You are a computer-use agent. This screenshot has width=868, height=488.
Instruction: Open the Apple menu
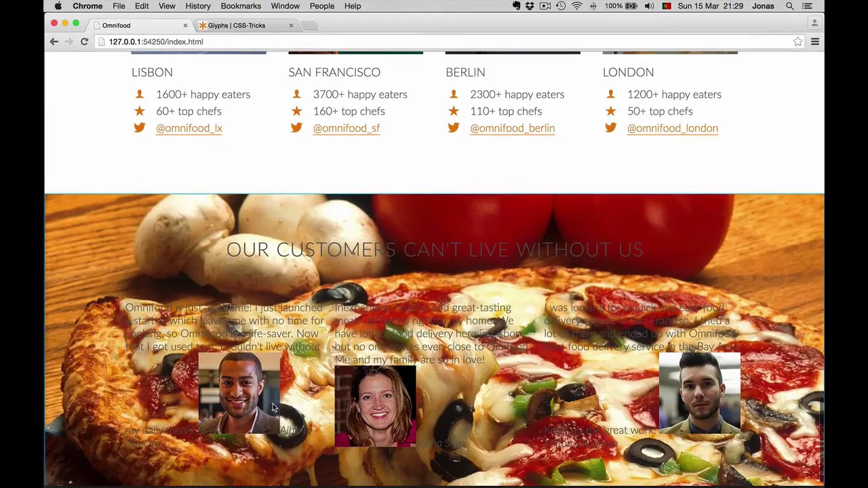point(58,6)
